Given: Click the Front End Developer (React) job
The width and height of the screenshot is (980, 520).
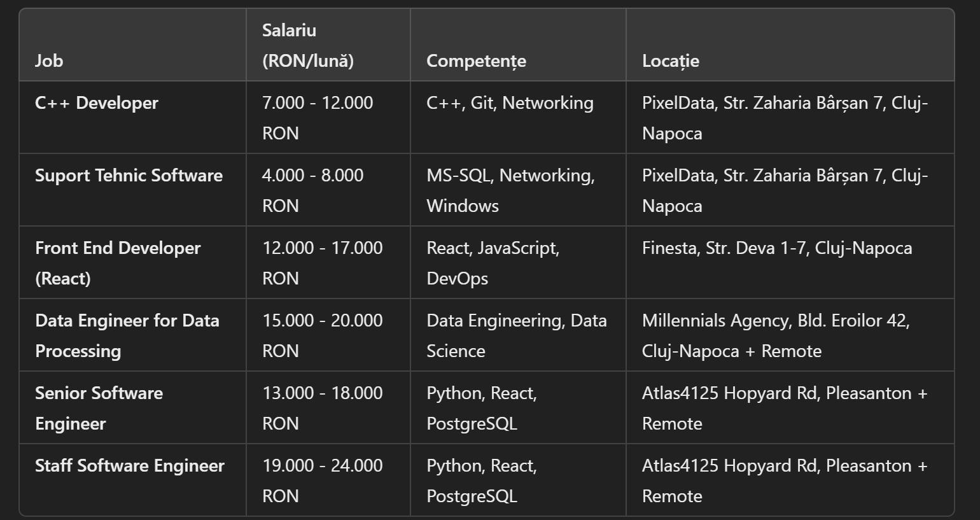Looking at the screenshot, I should pos(118,262).
